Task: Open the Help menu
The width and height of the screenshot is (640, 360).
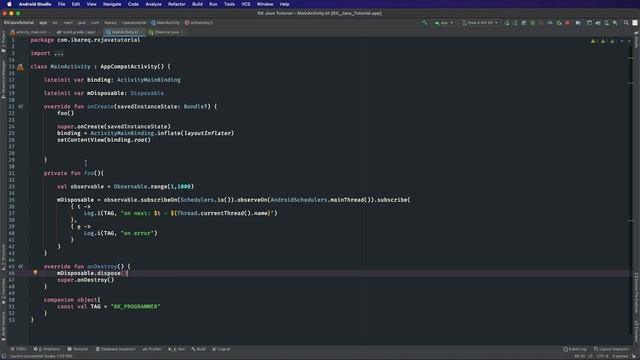Action: 284,4
